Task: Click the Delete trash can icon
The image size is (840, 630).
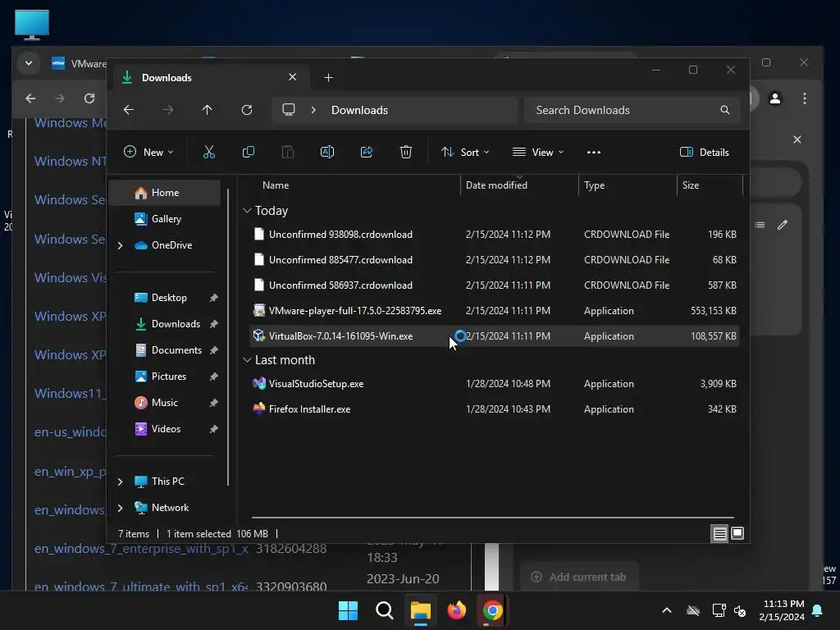Action: tap(406, 152)
